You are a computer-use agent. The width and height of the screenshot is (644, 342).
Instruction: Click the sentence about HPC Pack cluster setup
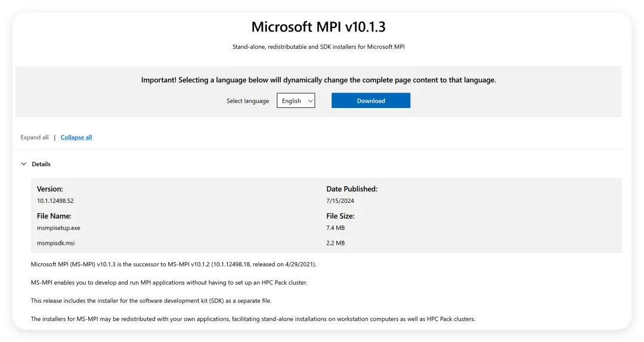click(169, 283)
